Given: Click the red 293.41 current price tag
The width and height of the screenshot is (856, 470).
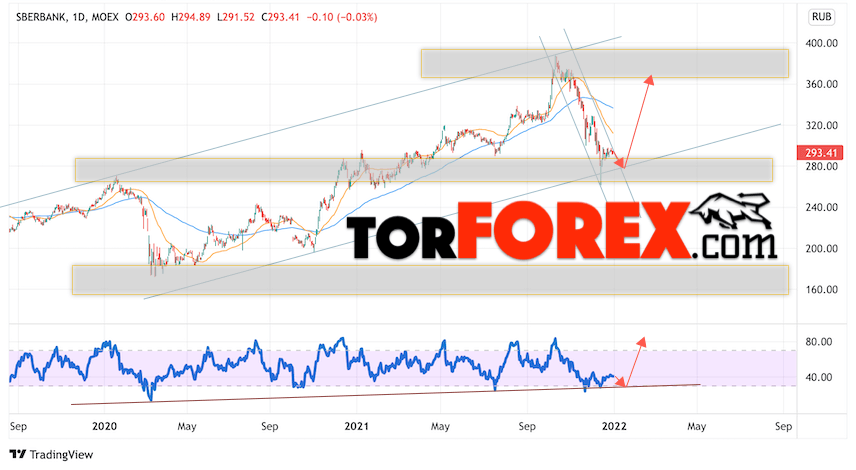Looking at the screenshot, I should [821, 153].
